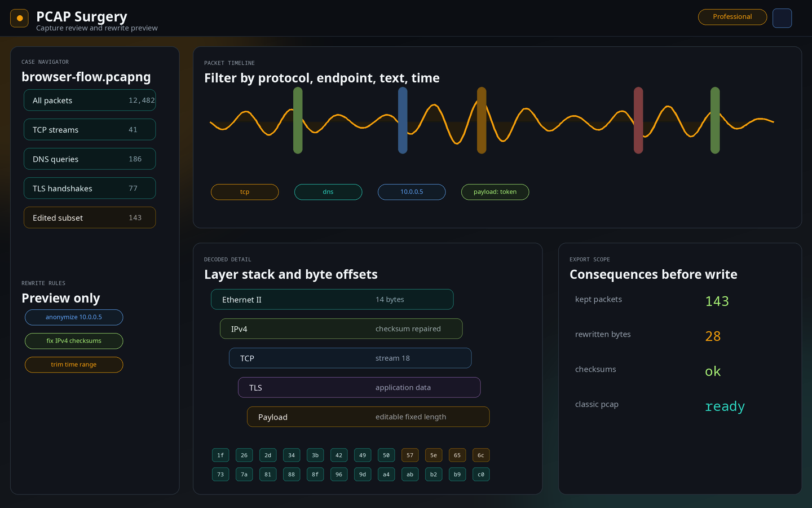Click the Preview only heading

coord(61,298)
